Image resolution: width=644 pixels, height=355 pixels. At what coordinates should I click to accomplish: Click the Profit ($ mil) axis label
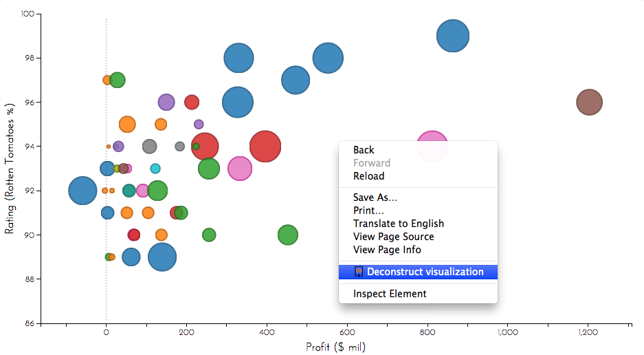(335, 347)
